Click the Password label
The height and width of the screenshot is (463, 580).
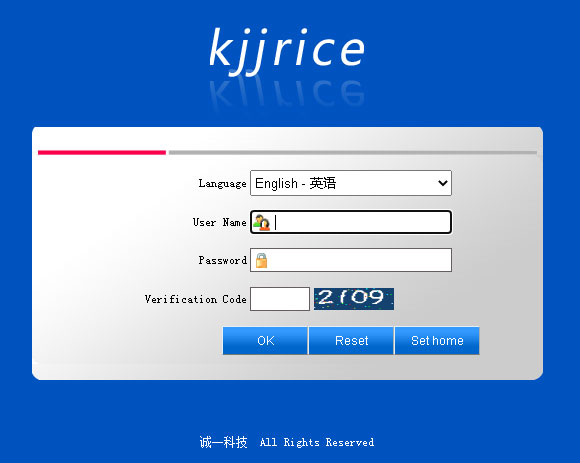pos(223,260)
